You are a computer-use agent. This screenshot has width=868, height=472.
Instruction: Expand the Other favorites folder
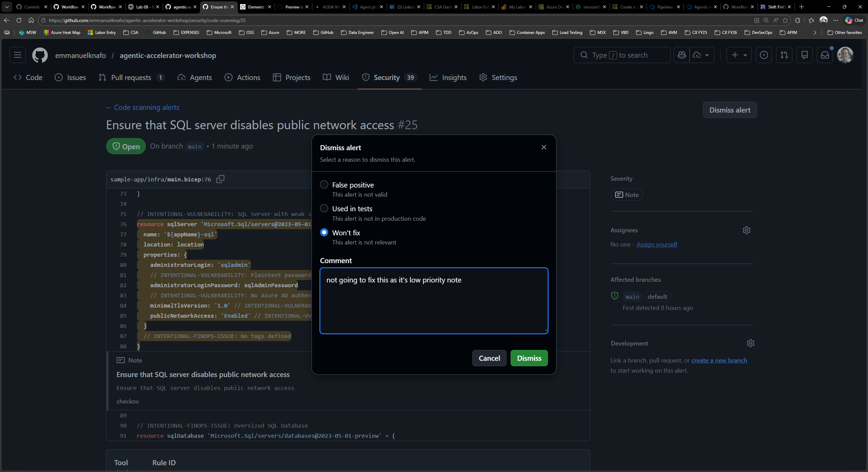point(845,32)
